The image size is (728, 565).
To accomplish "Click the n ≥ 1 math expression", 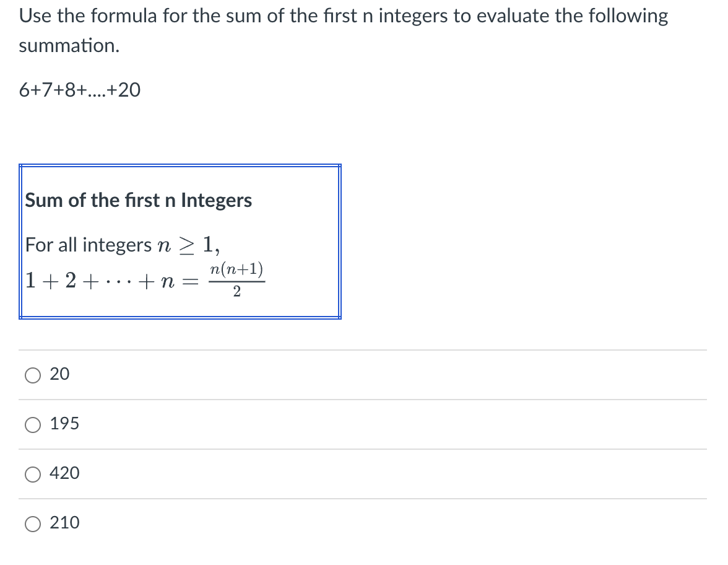I will coord(188,244).
